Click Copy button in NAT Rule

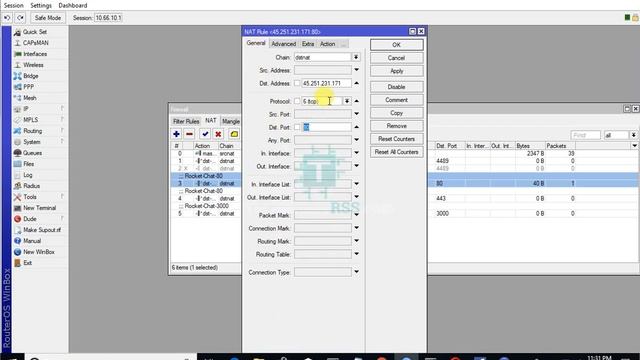(x=396, y=113)
